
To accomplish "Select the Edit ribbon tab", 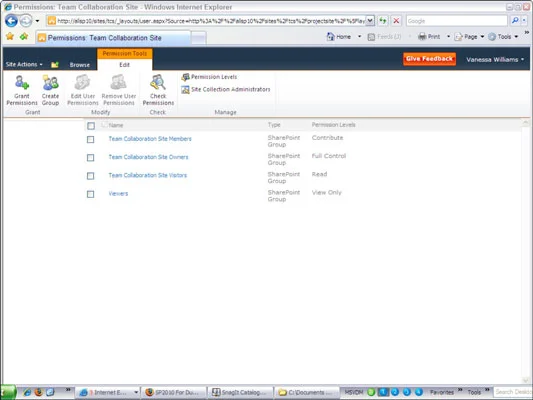I will pos(124,65).
